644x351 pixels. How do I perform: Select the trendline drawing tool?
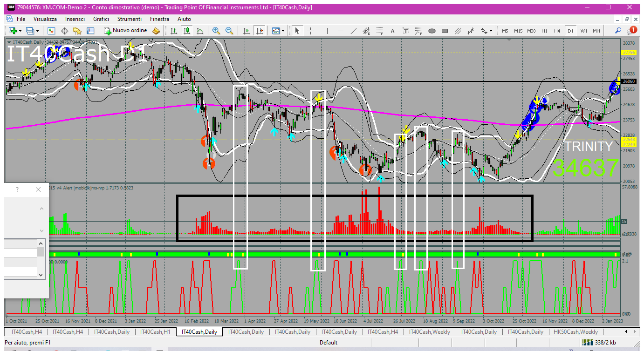point(353,31)
